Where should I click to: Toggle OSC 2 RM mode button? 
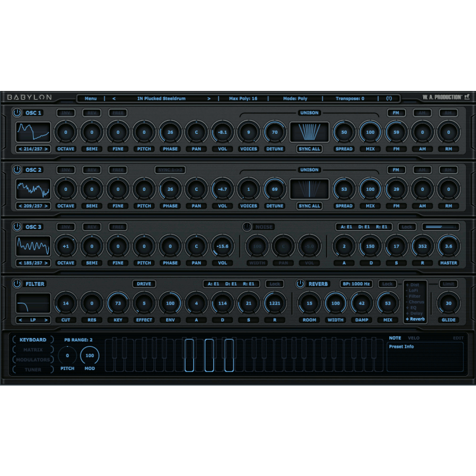[x=448, y=170]
